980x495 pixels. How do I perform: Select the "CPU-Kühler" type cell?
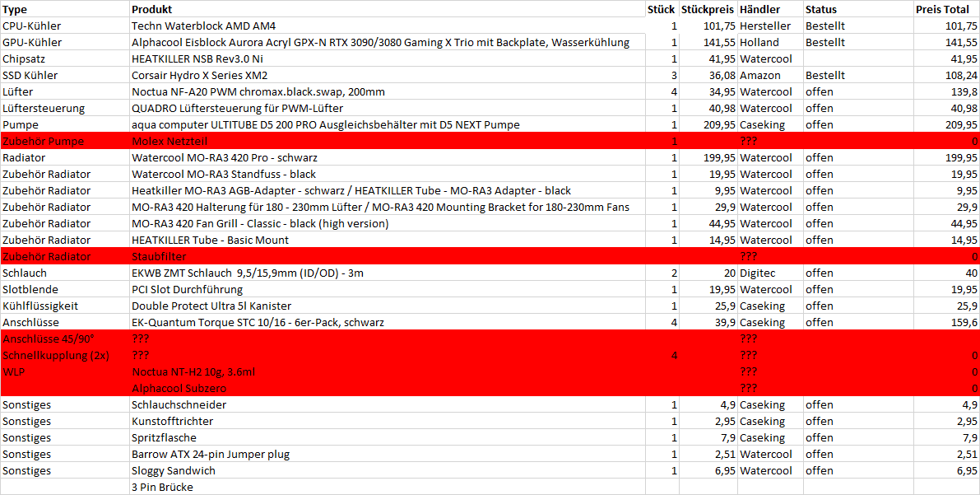click(65, 26)
